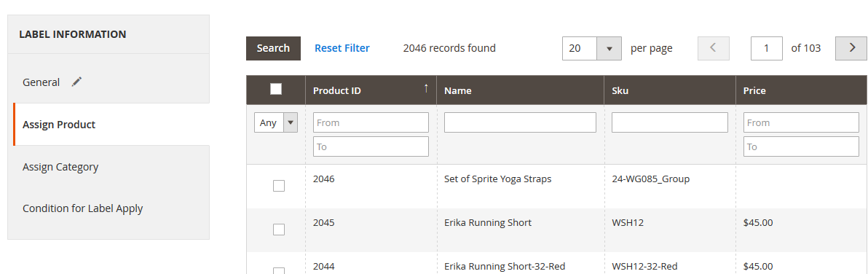Click the current page number field
Viewport: 868px width, 274px height.
(767, 48)
